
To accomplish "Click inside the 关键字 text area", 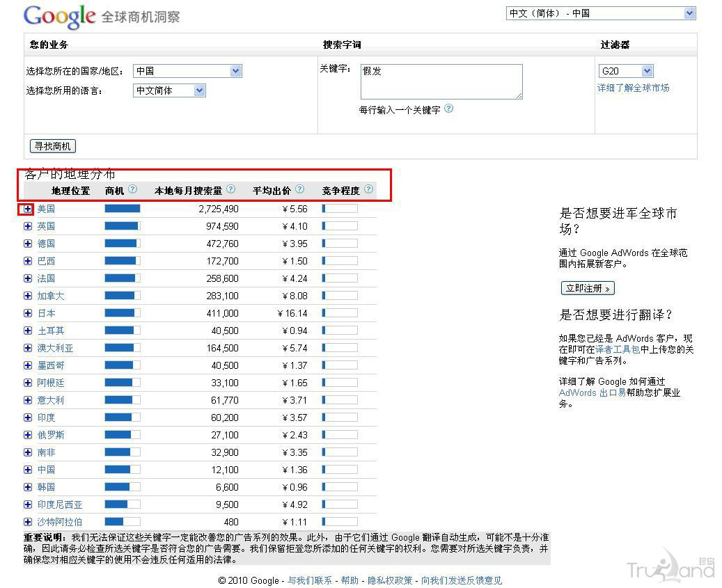I will click(441, 80).
